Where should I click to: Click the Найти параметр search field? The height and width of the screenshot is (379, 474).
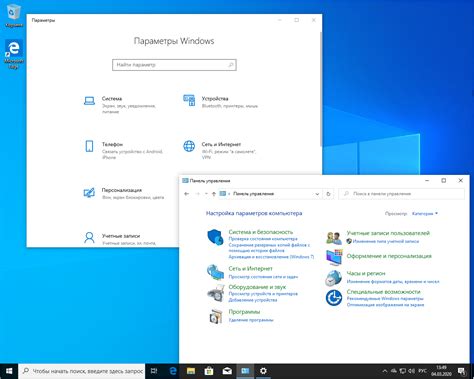(x=174, y=65)
